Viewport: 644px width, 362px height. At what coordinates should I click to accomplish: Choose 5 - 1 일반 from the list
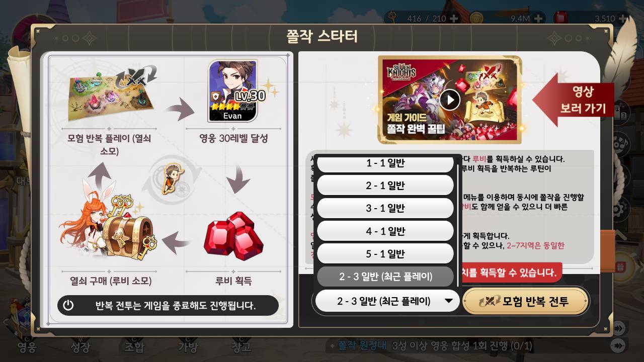pos(385,254)
